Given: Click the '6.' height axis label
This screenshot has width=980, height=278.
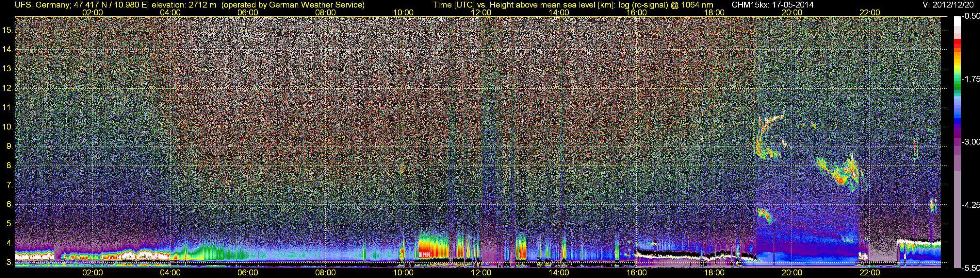Looking at the screenshot, I should [9, 204].
